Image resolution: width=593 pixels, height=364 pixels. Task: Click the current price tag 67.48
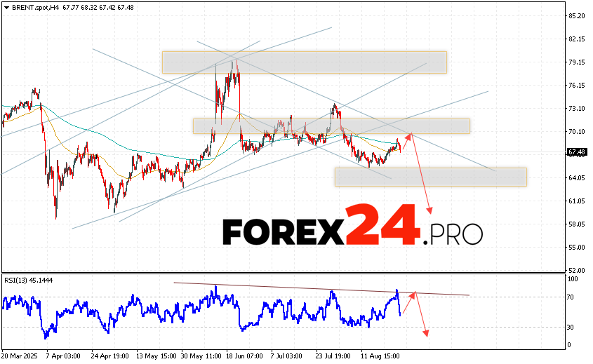[577, 151]
